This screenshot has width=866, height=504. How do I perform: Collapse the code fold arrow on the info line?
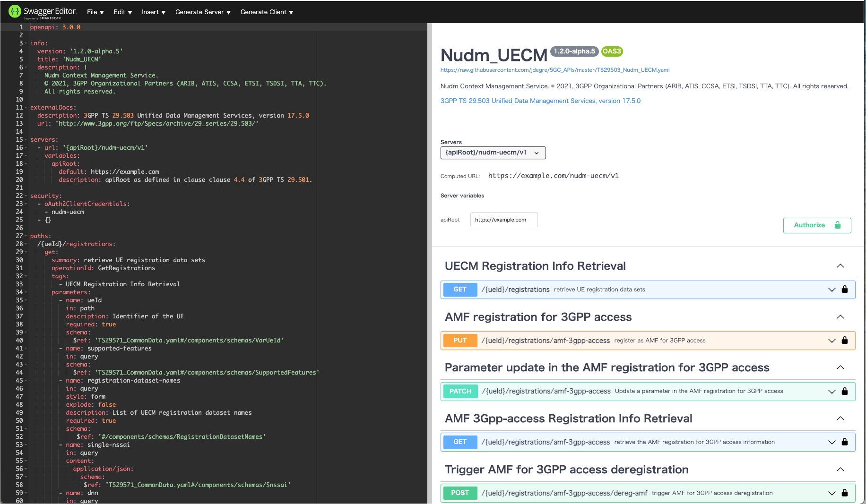click(26, 43)
